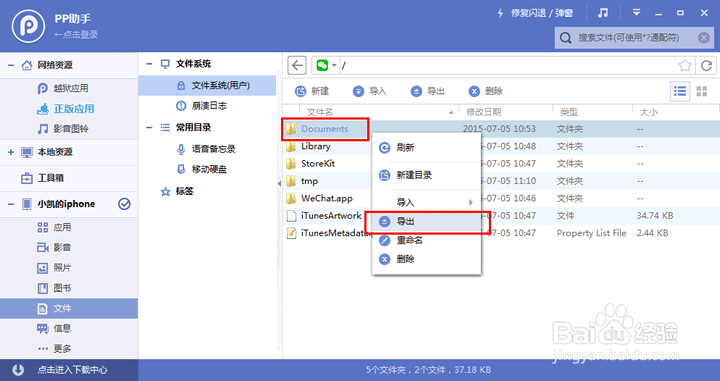Open 修复闪退/弹窗 repair tool
Screen dimensions: 720x381
pyautogui.click(x=535, y=13)
